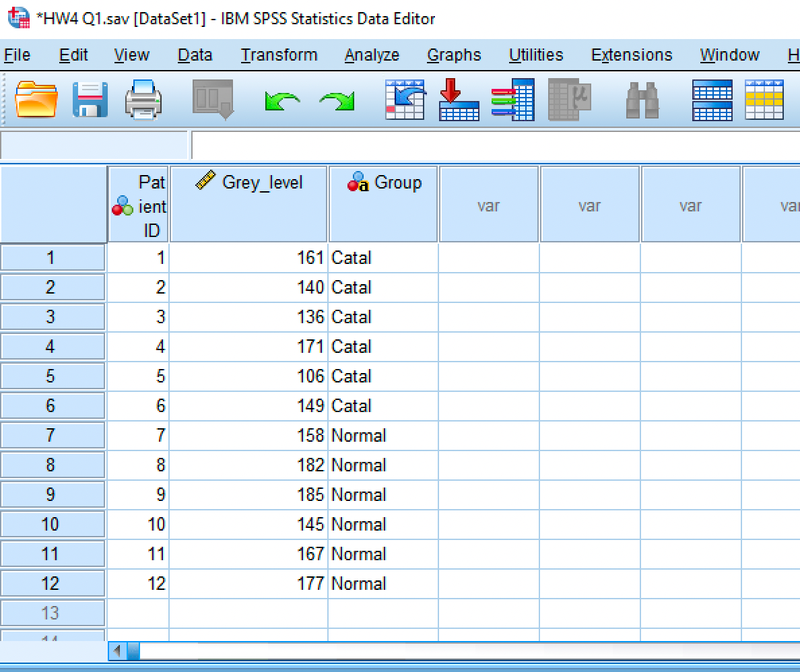The height and width of the screenshot is (672, 800).
Task: Click the Grey_level cell with value 136
Action: point(248,317)
